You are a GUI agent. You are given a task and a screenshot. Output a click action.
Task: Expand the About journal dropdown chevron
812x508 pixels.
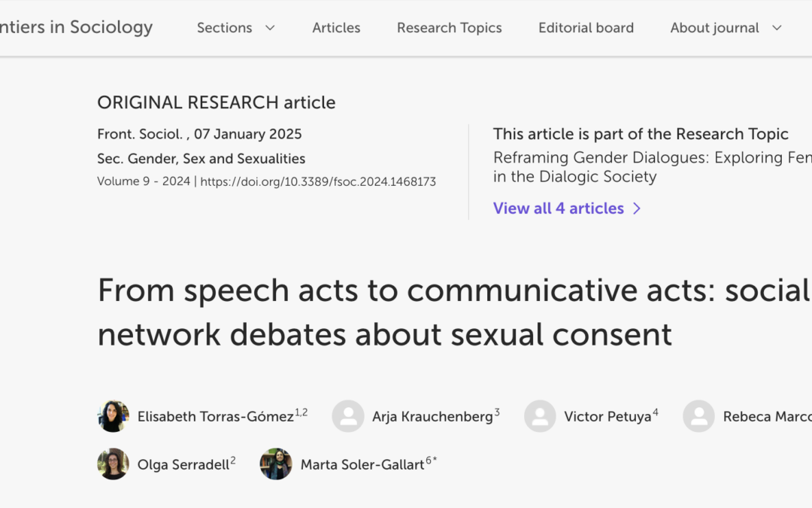tap(777, 28)
